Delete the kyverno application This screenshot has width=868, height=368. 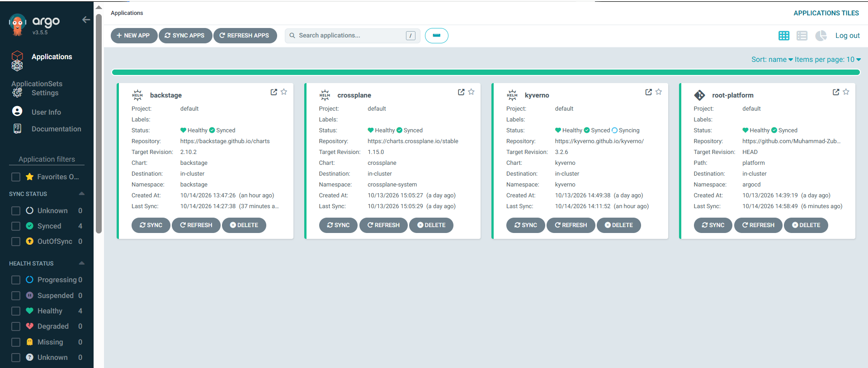point(619,225)
